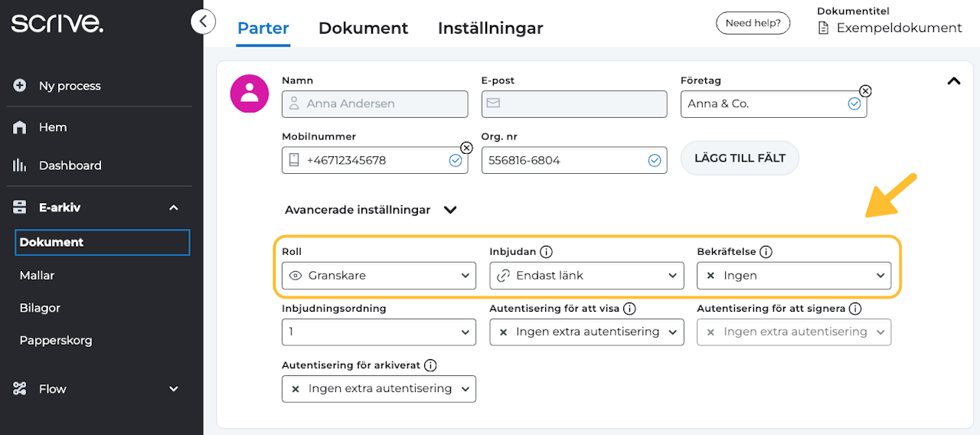Open the Inbjudan dropdown showing Endast länk
The width and height of the screenshot is (980, 435).
point(586,276)
